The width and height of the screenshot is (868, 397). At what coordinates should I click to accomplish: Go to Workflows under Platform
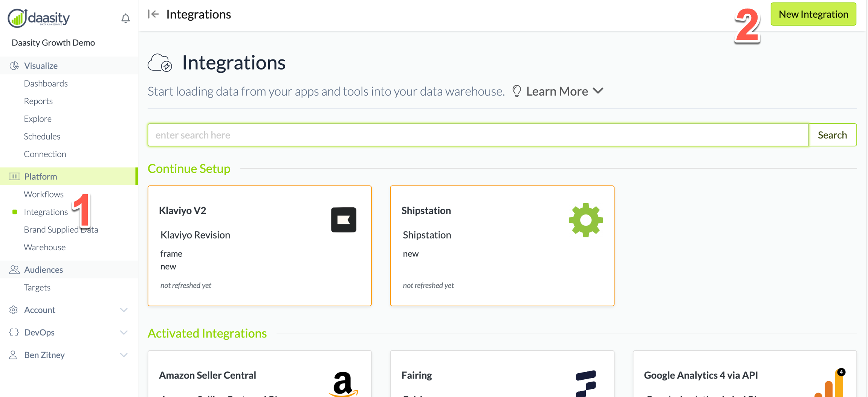tap(44, 194)
